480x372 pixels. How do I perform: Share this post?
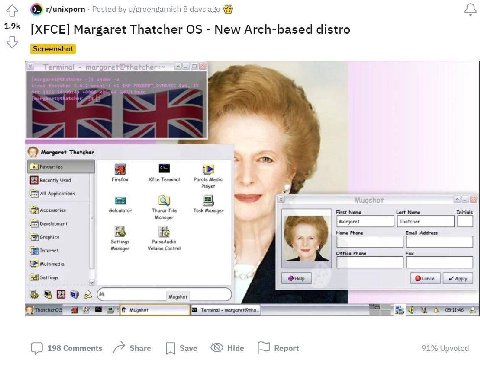[x=132, y=348]
